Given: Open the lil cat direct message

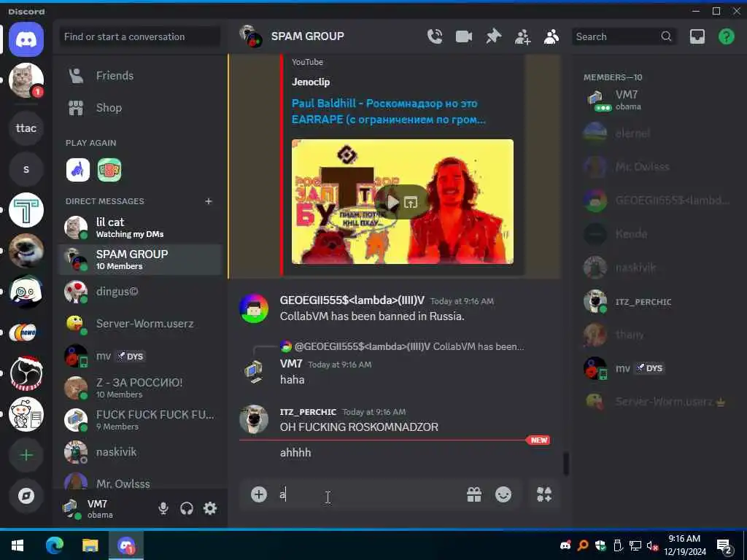Looking at the screenshot, I should tap(139, 227).
